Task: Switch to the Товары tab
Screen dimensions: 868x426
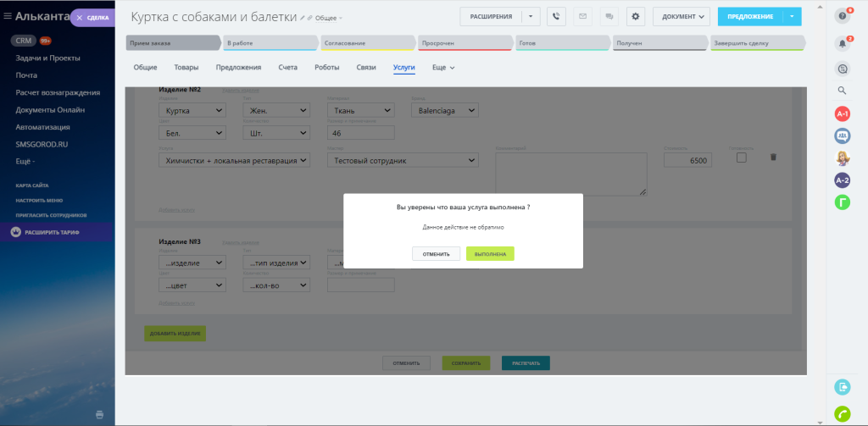Action: 186,68
